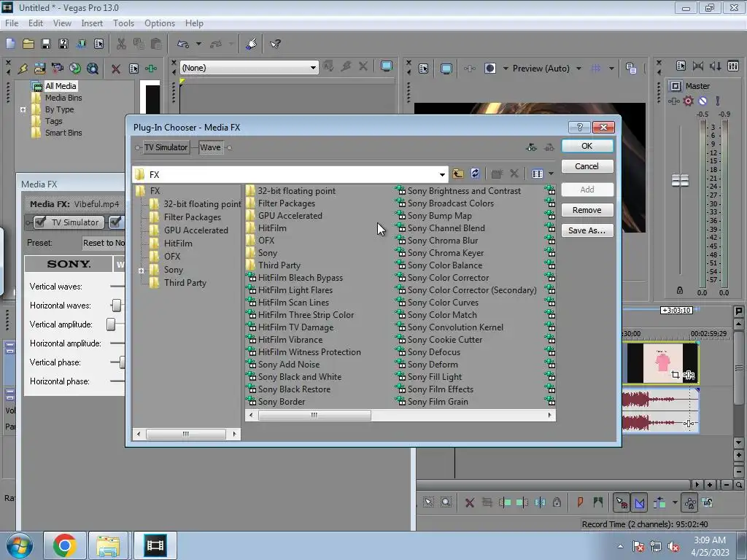Open the Views dropdown arrow in Plug-In Chooser

coord(551,174)
